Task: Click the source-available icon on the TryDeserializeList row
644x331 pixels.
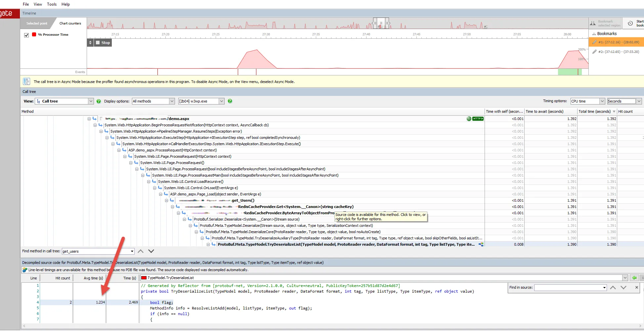Action: pyautogui.click(x=481, y=244)
